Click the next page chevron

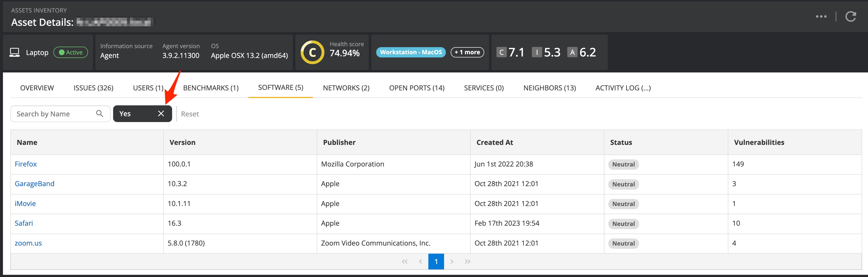[x=452, y=262]
